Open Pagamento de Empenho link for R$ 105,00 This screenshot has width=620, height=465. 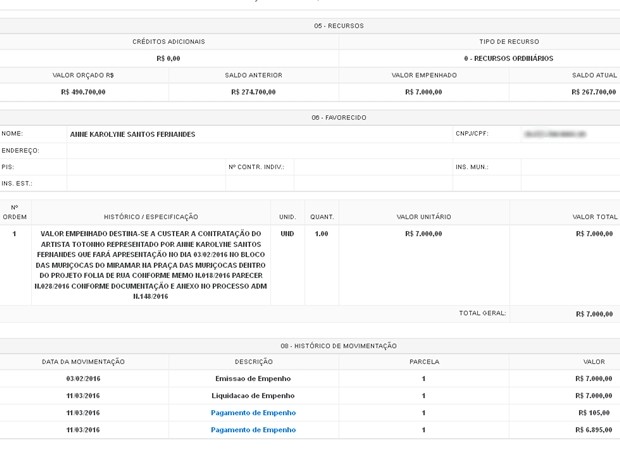coord(253,412)
